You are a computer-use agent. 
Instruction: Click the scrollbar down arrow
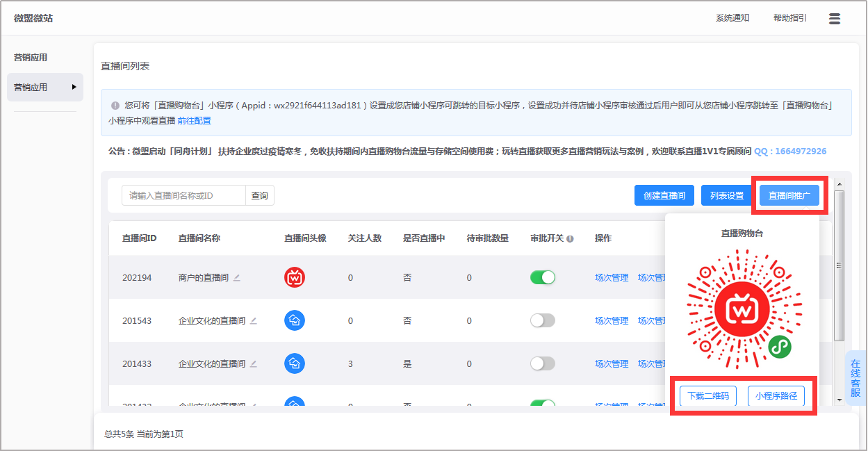click(839, 400)
